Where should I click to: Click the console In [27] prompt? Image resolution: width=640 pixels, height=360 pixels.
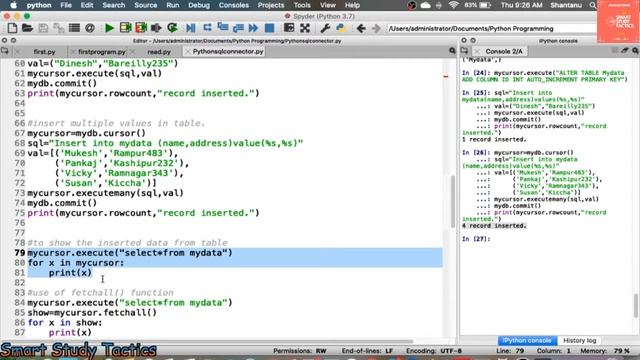point(476,239)
